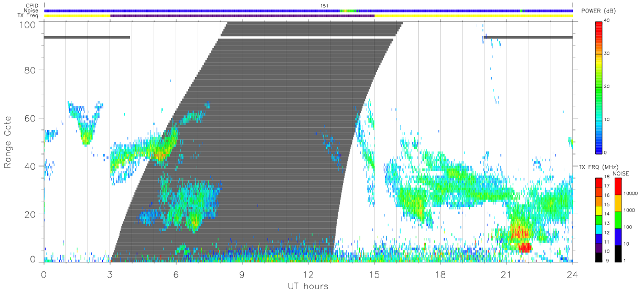The image size is (644, 297).
Task: Click noise legend value 10000
Action: point(631,193)
